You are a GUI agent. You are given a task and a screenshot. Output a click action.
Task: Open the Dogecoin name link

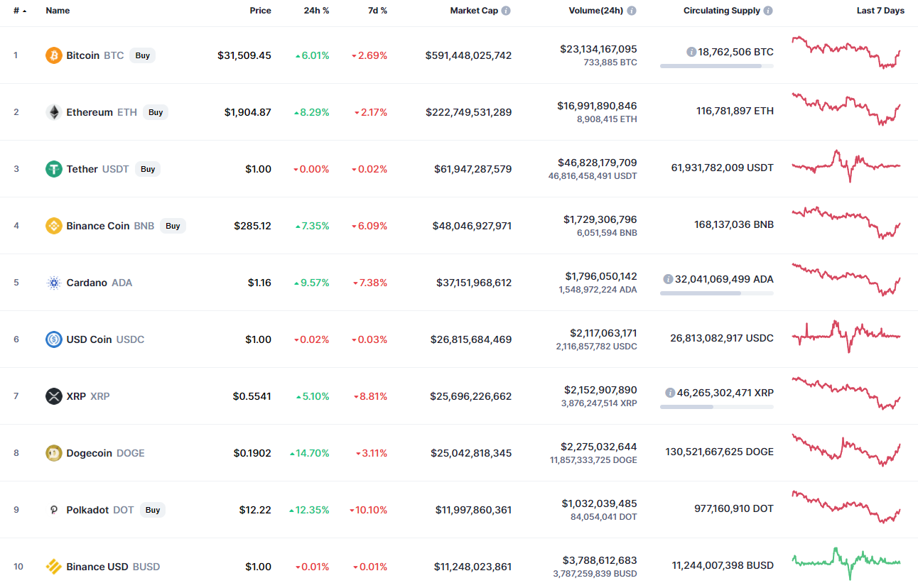point(90,453)
